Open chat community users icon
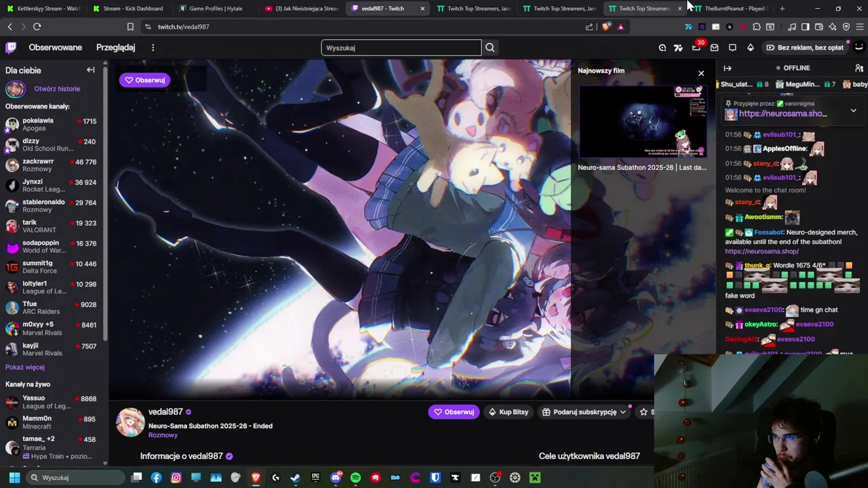 (859, 68)
